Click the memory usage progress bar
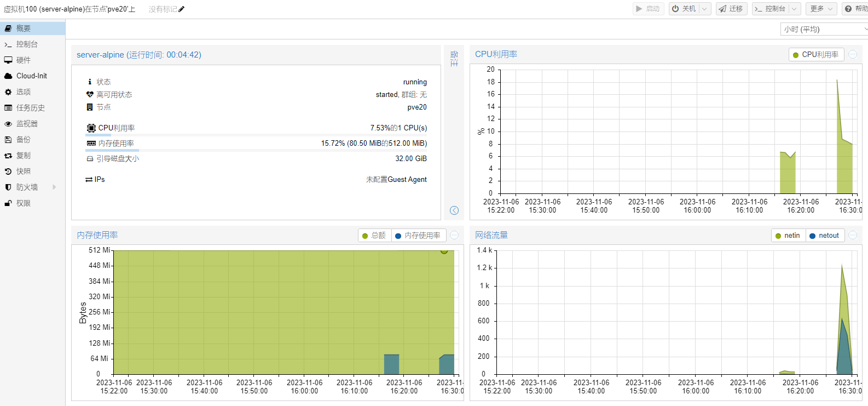The image size is (868, 406). 256,150
